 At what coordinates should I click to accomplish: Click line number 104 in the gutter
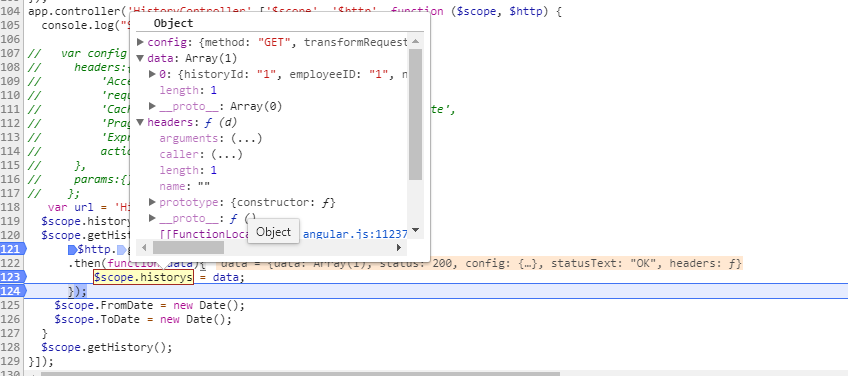click(11, 11)
